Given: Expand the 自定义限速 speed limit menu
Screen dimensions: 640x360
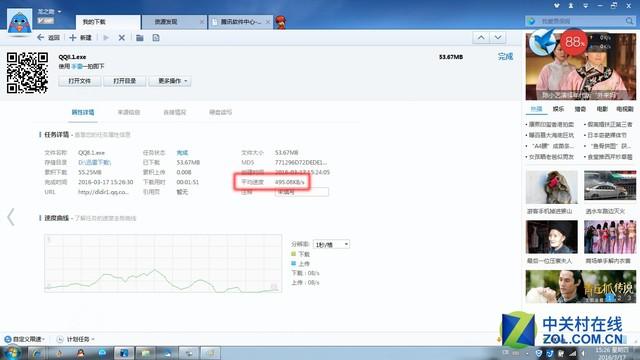Looking at the screenshot, I should pos(25,339).
